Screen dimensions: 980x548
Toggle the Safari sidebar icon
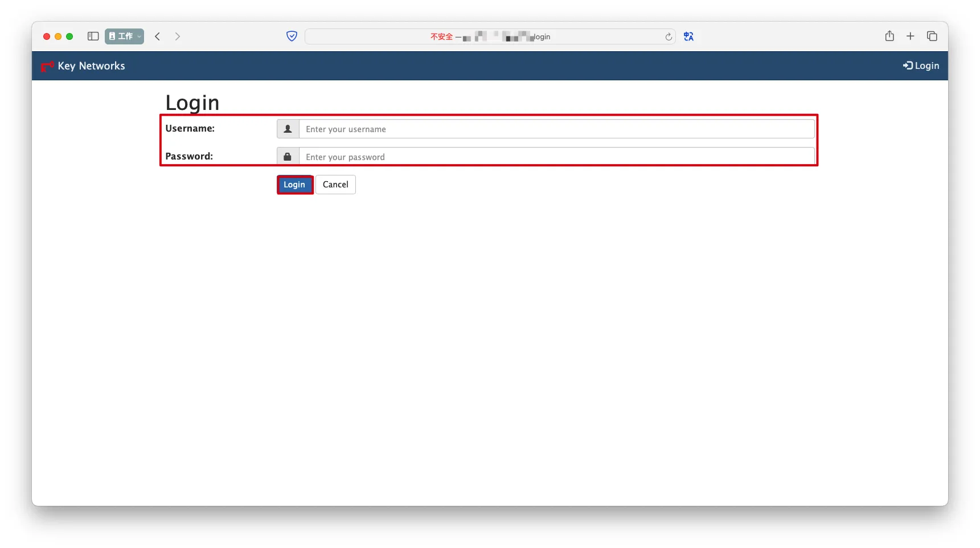point(93,36)
